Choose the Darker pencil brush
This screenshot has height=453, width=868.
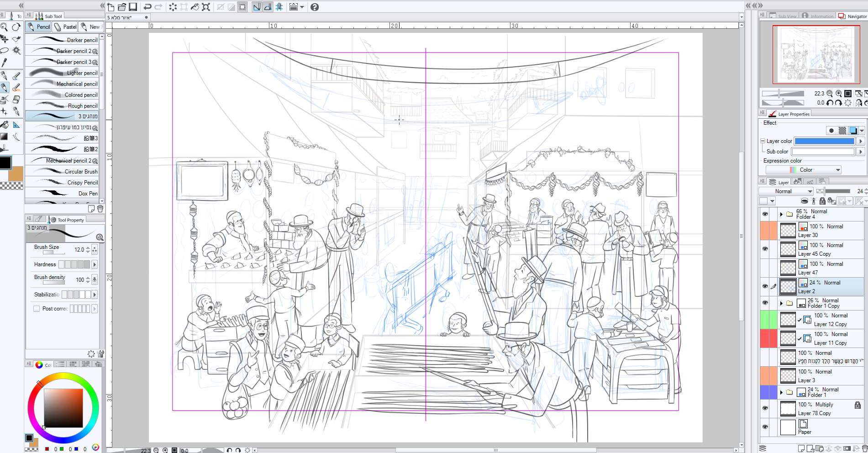click(x=63, y=40)
